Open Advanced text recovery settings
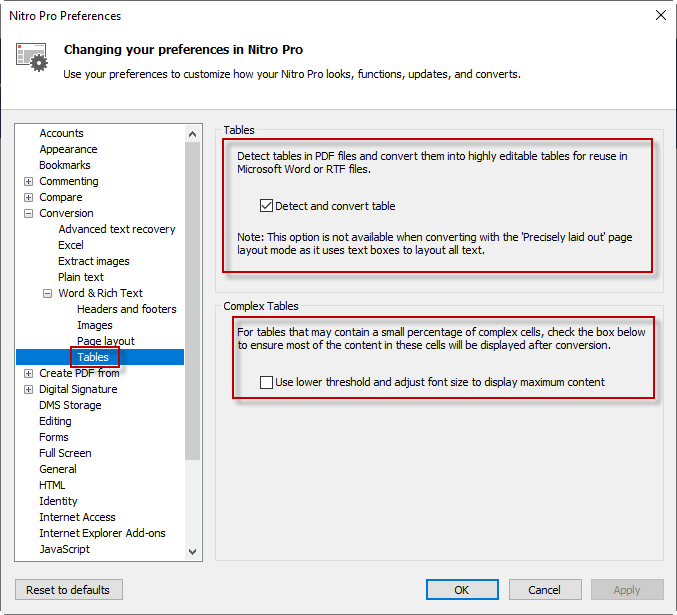 tap(117, 229)
